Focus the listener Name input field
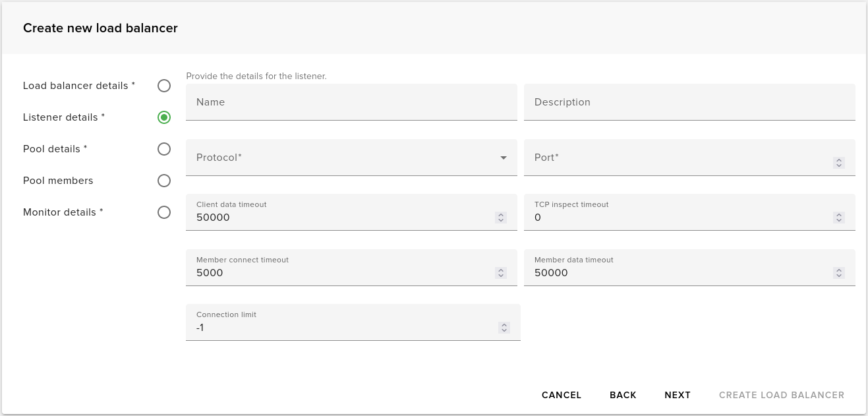The height and width of the screenshot is (416, 868). click(351, 102)
